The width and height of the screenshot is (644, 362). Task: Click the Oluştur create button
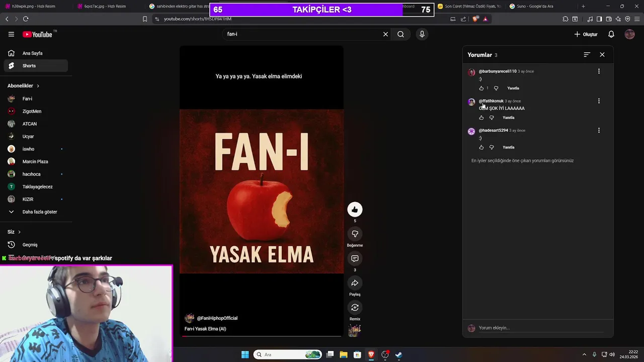pos(586,34)
